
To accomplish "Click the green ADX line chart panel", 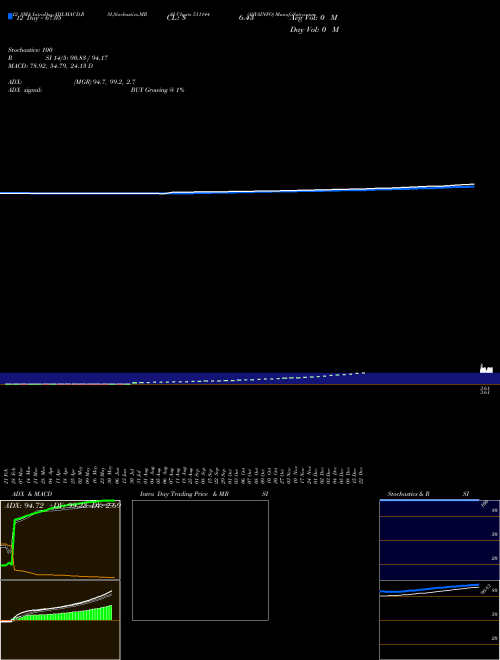I will click(x=60, y=540).
